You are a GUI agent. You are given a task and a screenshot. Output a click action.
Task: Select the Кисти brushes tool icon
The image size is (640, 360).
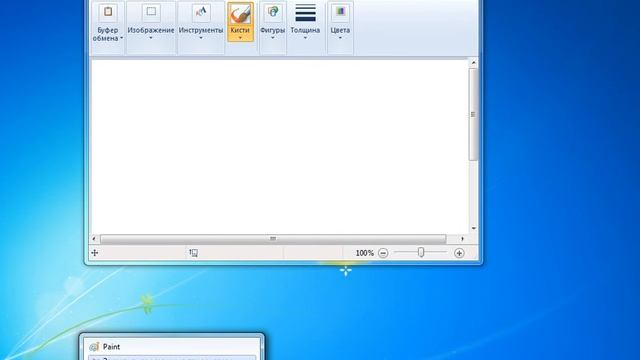coord(240,14)
